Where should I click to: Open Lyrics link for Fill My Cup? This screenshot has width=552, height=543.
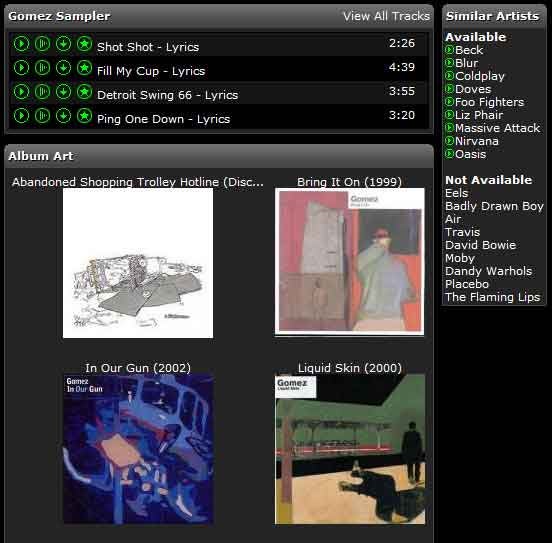point(188,71)
